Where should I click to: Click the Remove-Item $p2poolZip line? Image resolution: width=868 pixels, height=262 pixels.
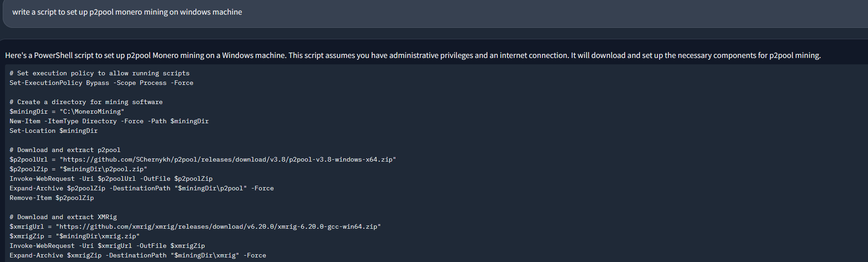click(x=52, y=198)
